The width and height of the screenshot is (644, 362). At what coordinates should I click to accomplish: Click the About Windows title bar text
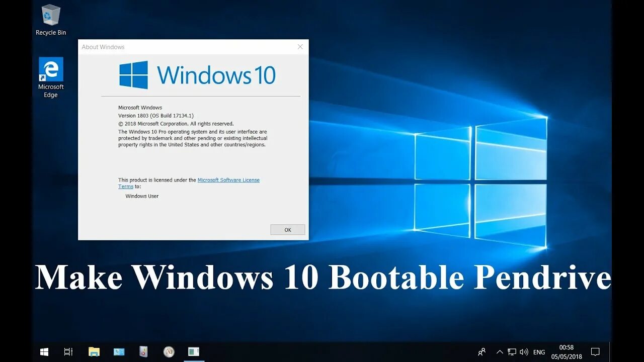point(103,47)
